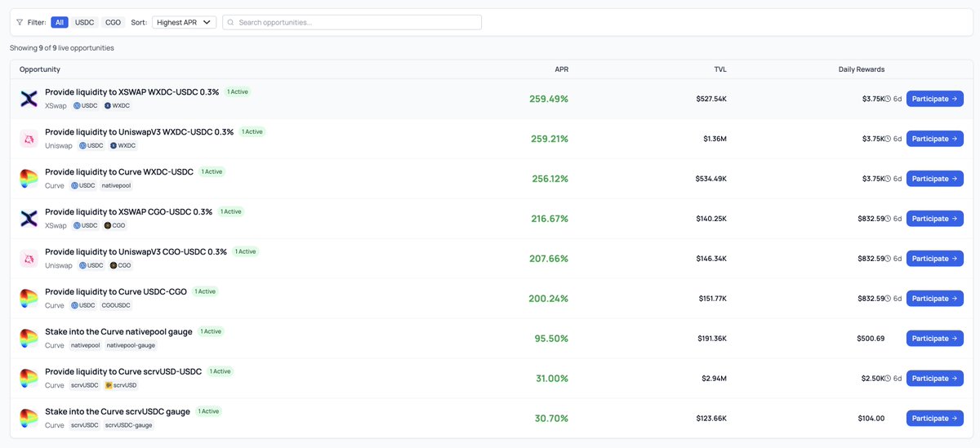Click the CGO token tag on the XSWAP CGO-USDC row

[114, 226]
